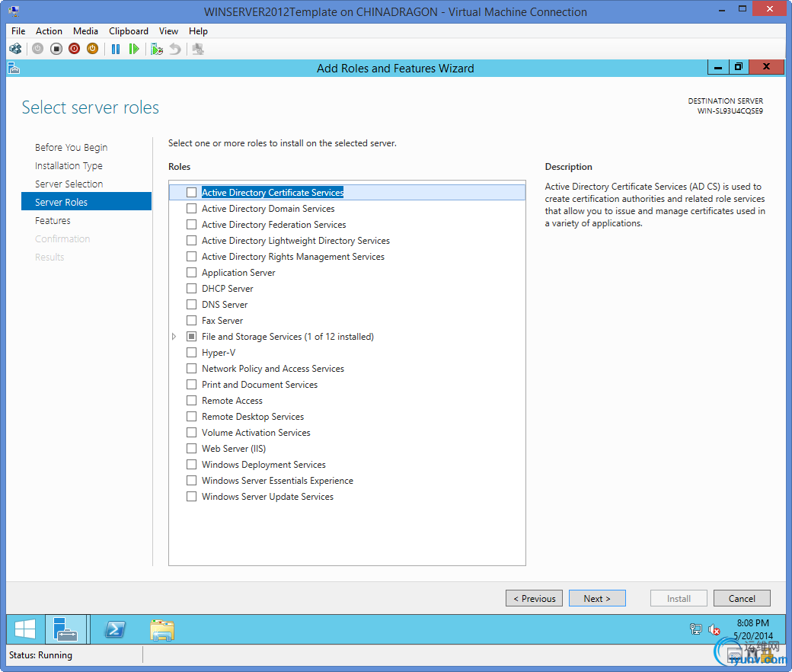Save VM state with the orange icon
The width and height of the screenshot is (792, 672).
click(92, 49)
